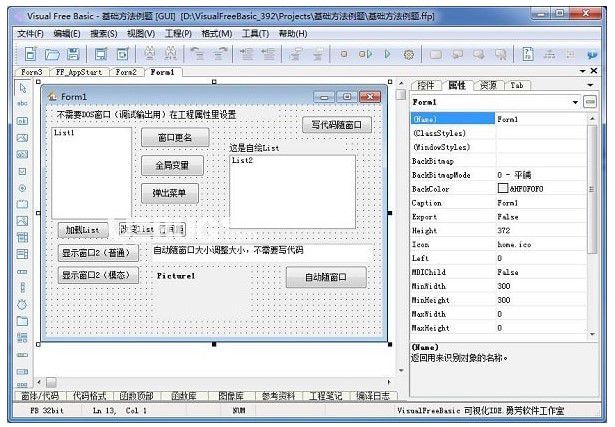Select the radio button control in toolbox
Viewport: 615px width, 427px height.
tap(22, 188)
